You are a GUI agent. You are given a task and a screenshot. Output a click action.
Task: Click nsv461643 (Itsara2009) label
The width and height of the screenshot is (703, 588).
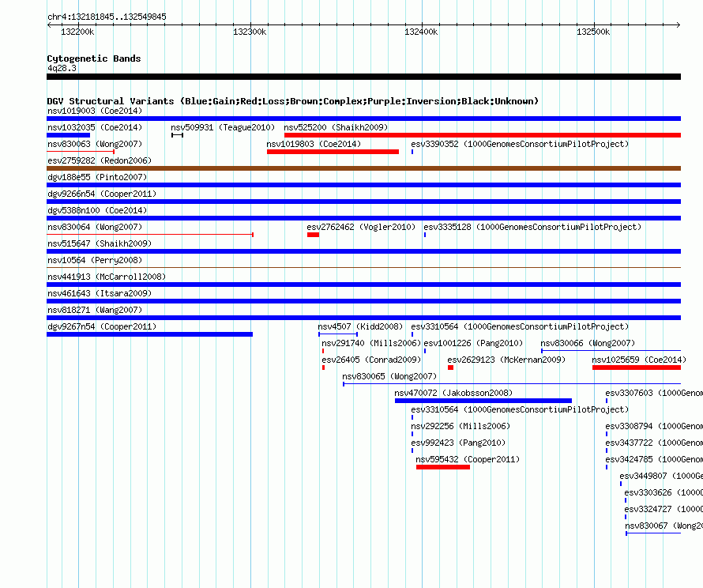100,293
